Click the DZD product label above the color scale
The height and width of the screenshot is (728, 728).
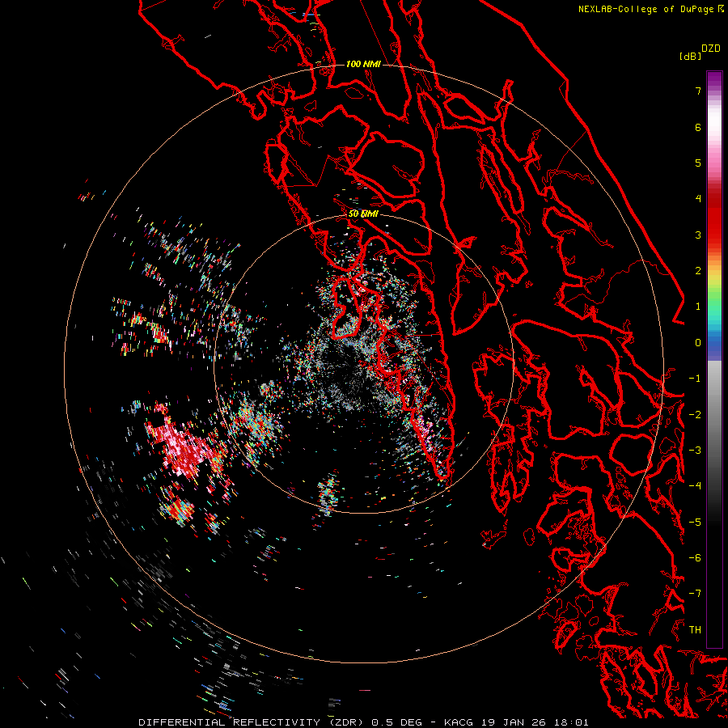[x=711, y=49]
